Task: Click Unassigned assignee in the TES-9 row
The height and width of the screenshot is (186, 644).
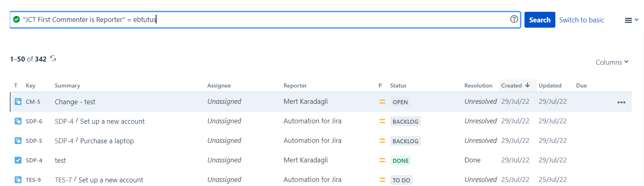Action: pos(224,179)
